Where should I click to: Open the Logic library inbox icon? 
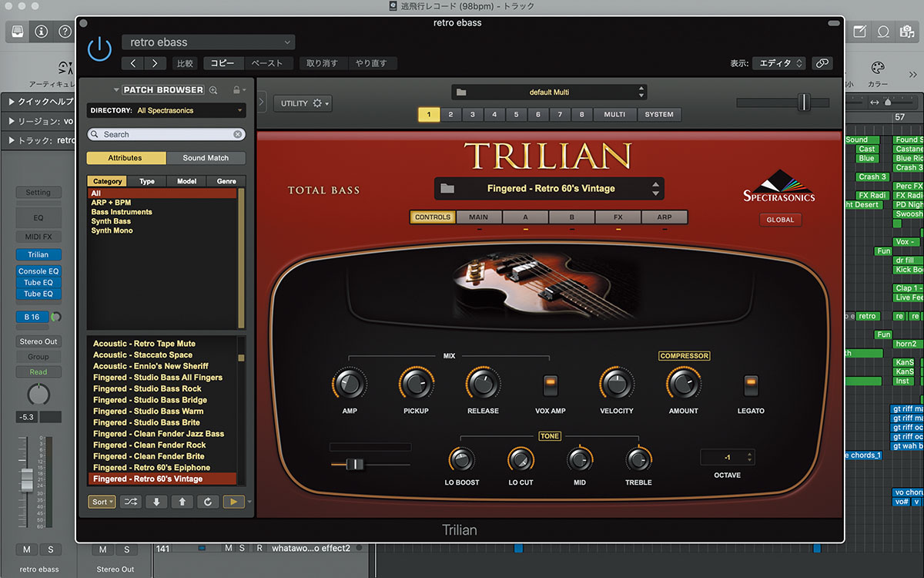tap(18, 32)
